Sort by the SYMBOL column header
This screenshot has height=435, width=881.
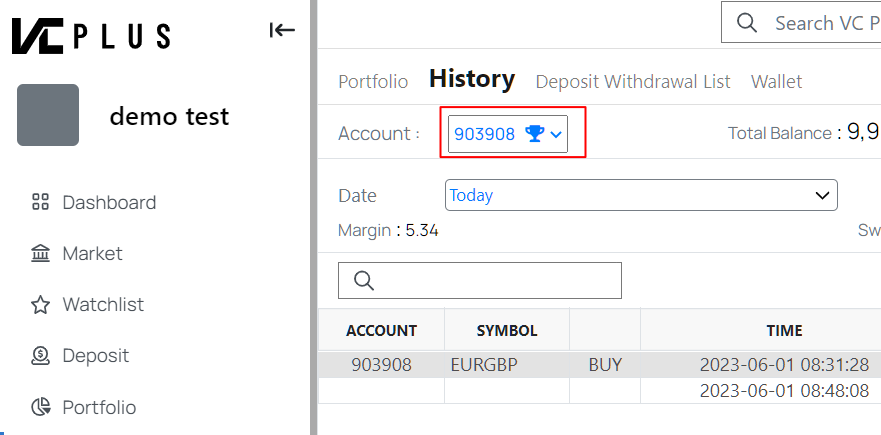point(507,330)
